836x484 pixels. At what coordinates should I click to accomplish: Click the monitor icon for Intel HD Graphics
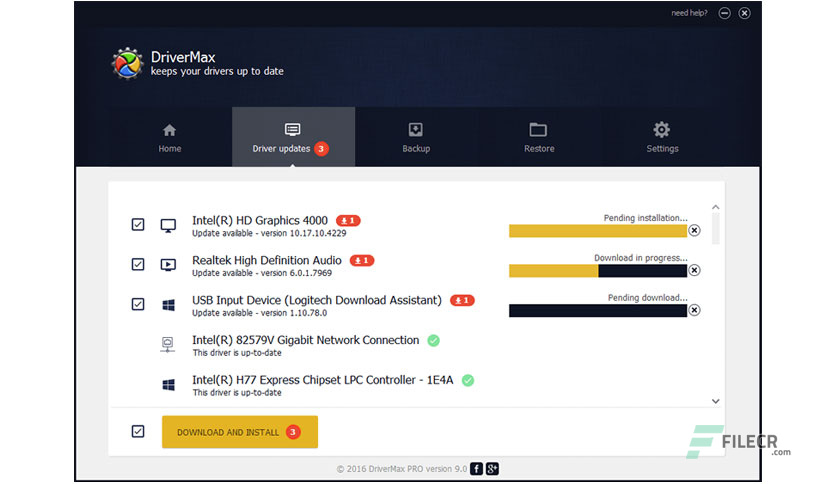[x=168, y=225]
